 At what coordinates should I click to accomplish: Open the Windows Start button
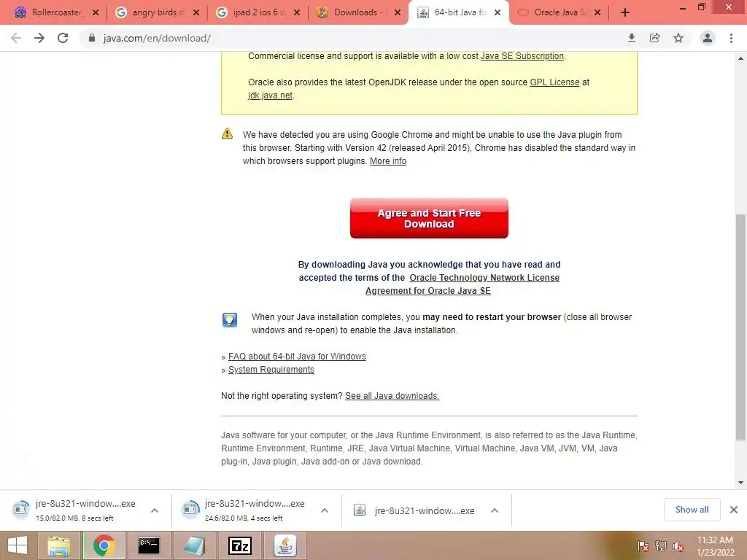[x=18, y=545]
